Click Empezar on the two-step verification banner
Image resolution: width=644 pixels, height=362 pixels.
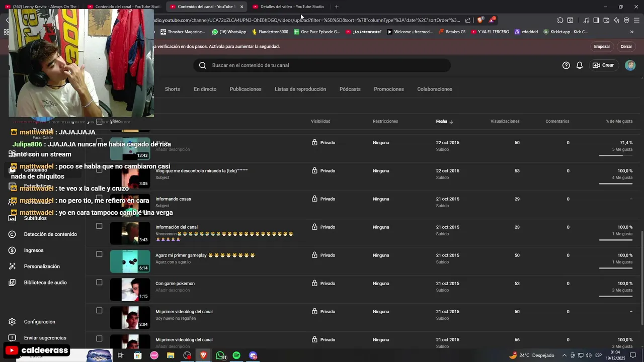pyautogui.click(x=602, y=46)
